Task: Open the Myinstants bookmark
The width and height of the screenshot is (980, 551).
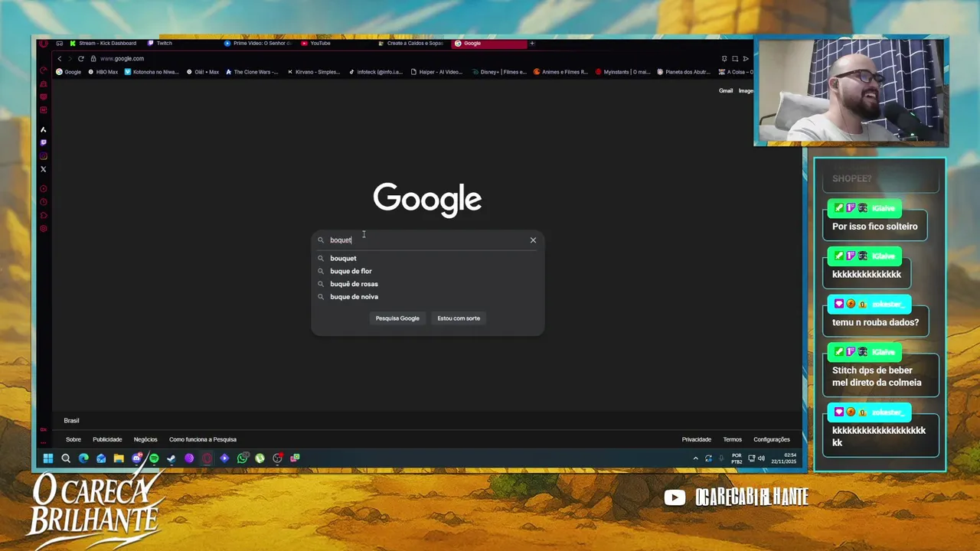Action: [x=622, y=72]
